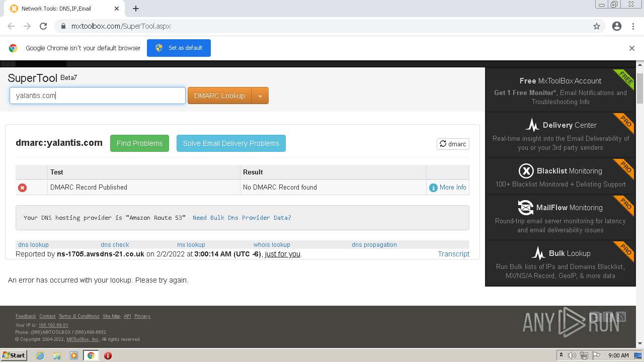Image resolution: width=644 pixels, height=362 pixels.
Task: Open Chrome three-dot menu
Action: 633,26
